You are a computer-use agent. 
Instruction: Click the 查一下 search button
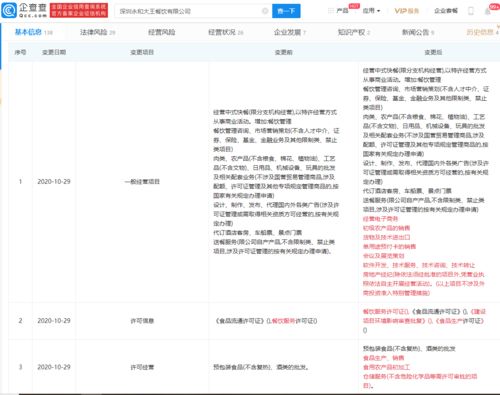[x=286, y=11]
